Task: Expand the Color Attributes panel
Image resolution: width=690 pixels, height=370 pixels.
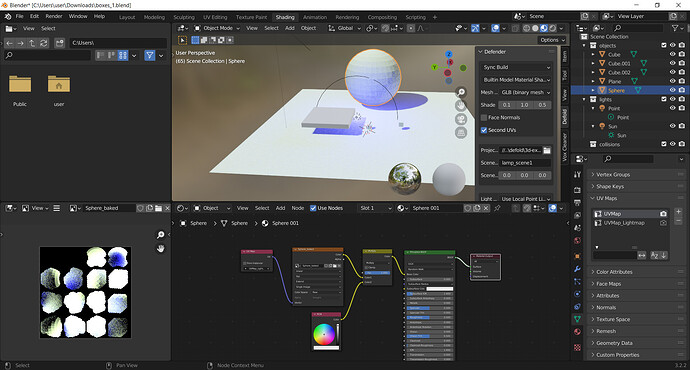Action: coord(637,272)
